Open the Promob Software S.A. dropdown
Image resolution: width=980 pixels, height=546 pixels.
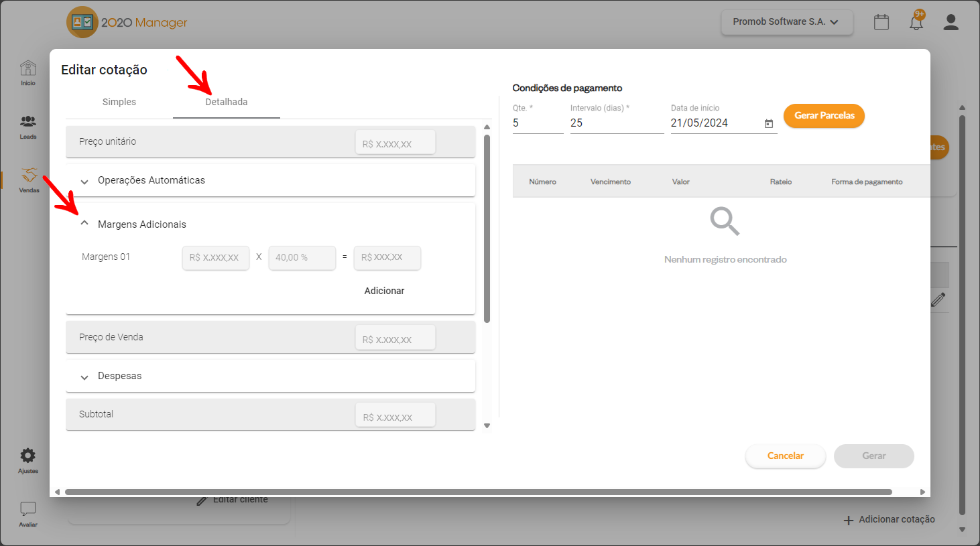tap(787, 22)
